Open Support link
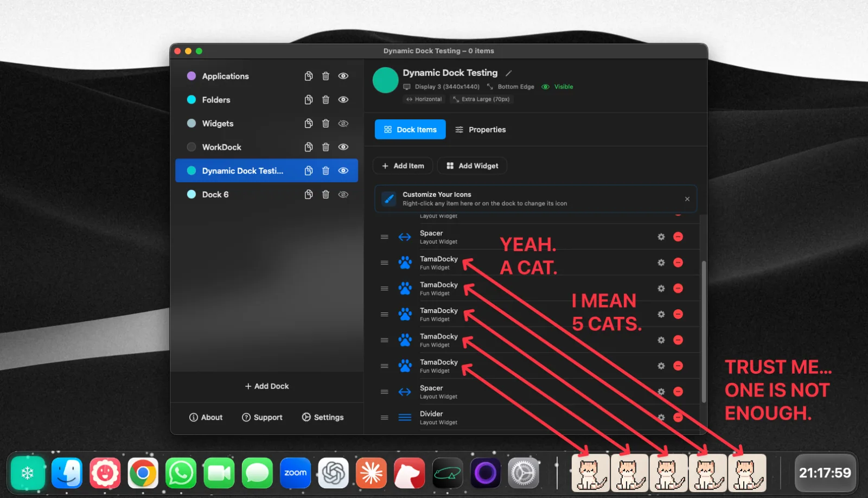Image resolution: width=868 pixels, height=498 pixels. tap(262, 417)
